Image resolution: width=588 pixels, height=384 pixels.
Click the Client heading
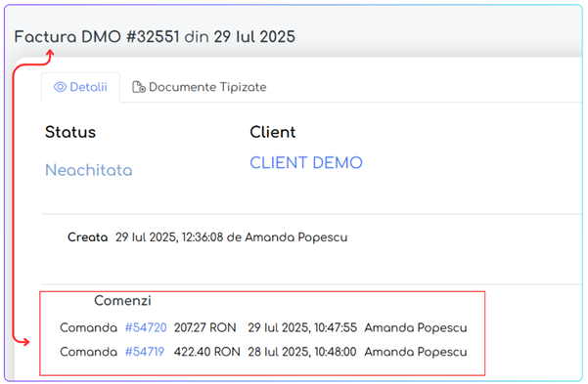[x=273, y=132]
